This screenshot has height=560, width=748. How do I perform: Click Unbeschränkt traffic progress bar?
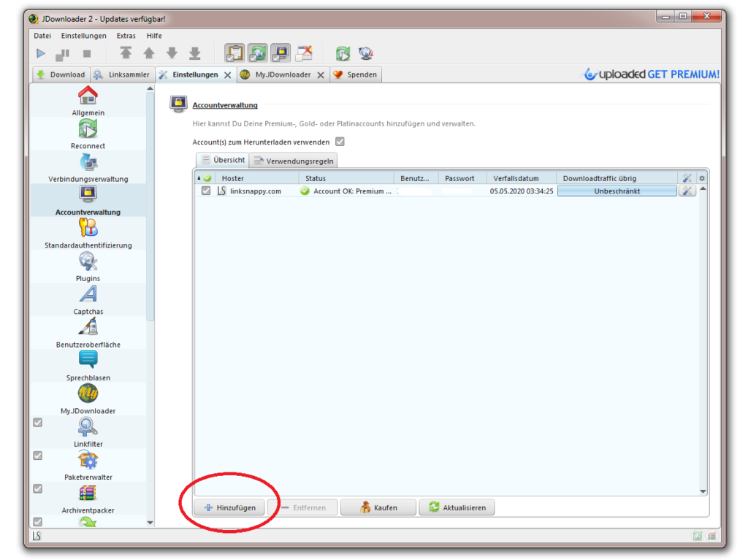(617, 191)
